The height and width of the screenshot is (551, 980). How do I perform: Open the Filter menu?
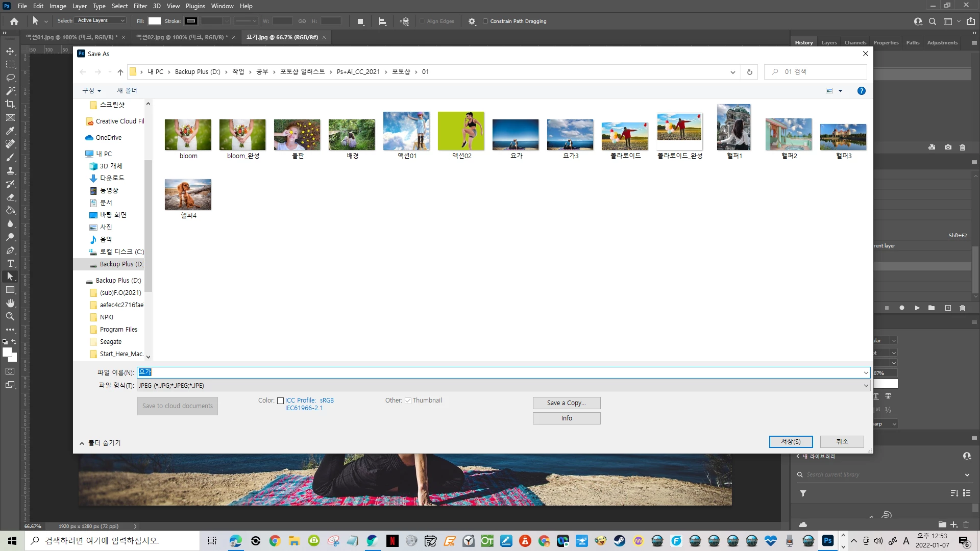pyautogui.click(x=140, y=6)
